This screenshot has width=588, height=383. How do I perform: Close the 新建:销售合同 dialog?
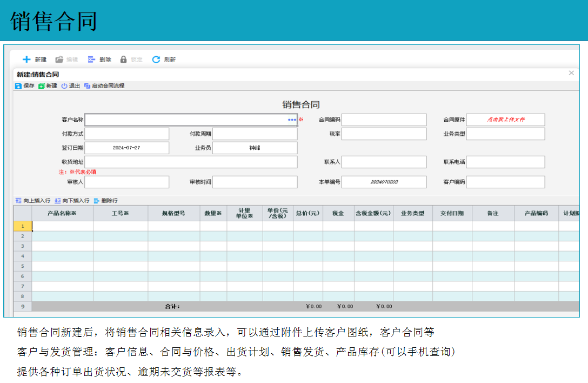[x=571, y=73]
